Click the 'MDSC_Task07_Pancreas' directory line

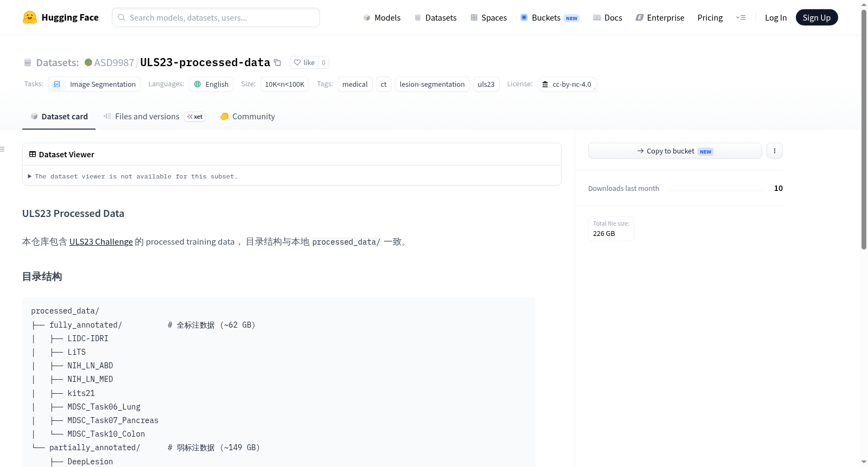(x=113, y=420)
